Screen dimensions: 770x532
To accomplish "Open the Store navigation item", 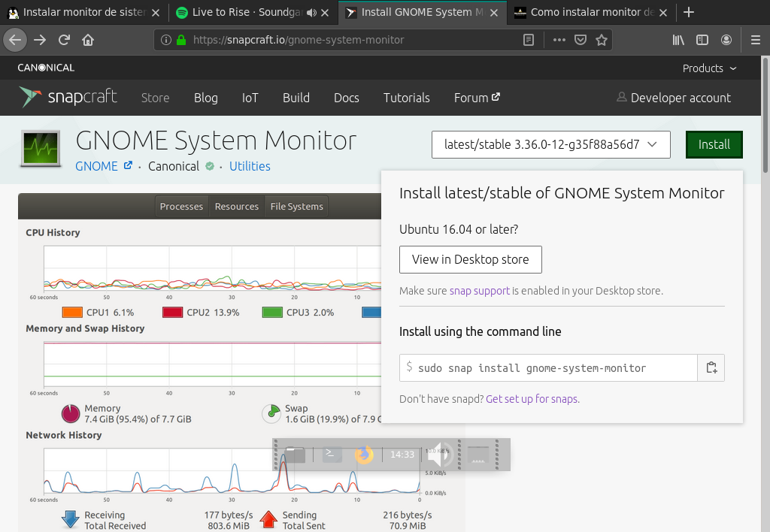I will 155,98.
